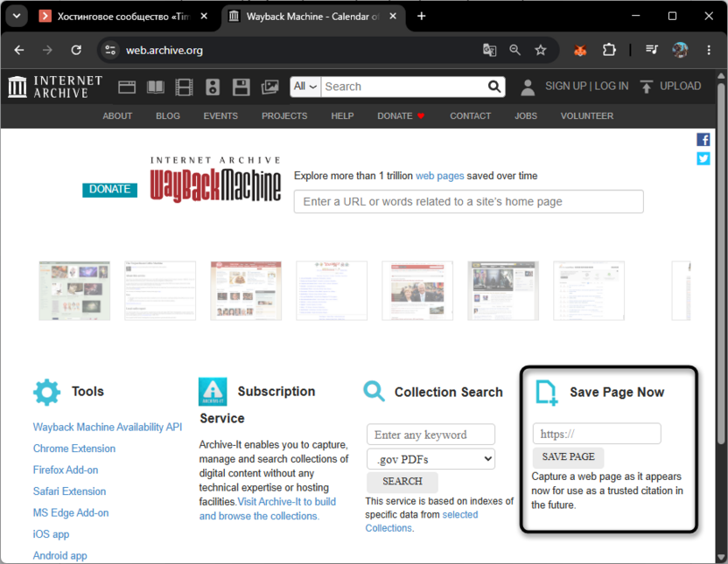Open the PROJECTS menu item
This screenshot has width=728, height=564.
[284, 116]
